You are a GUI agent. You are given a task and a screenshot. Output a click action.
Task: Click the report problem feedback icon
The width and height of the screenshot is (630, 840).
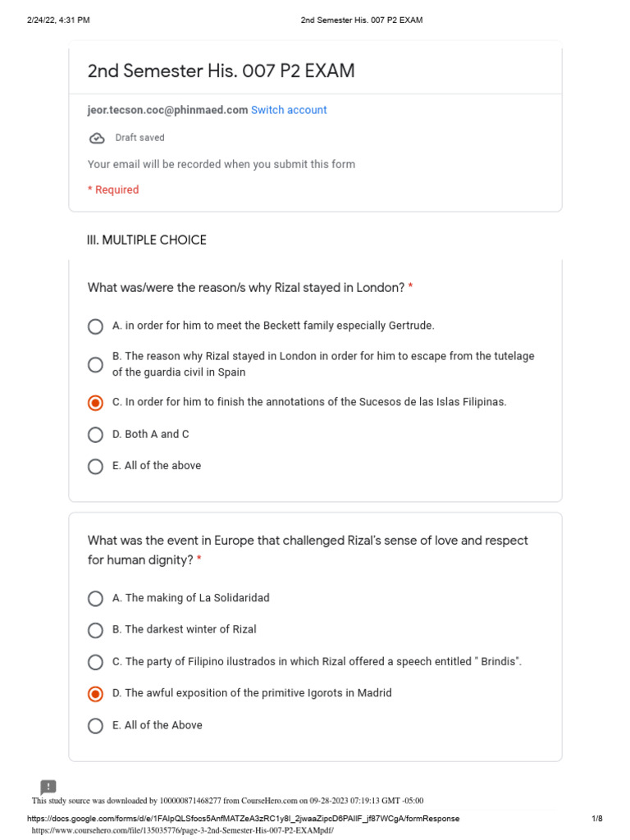coord(48,787)
